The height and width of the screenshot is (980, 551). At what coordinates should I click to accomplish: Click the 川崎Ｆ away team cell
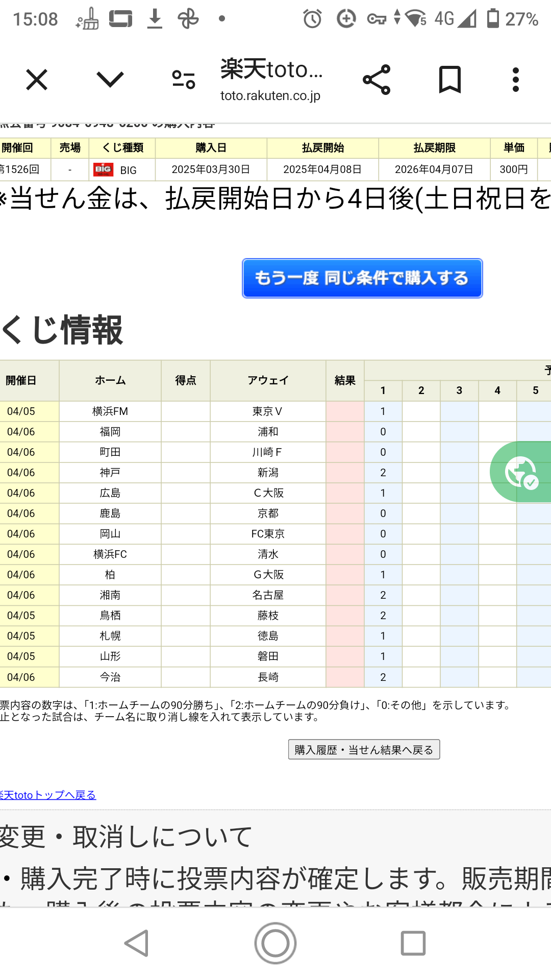tap(268, 452)
